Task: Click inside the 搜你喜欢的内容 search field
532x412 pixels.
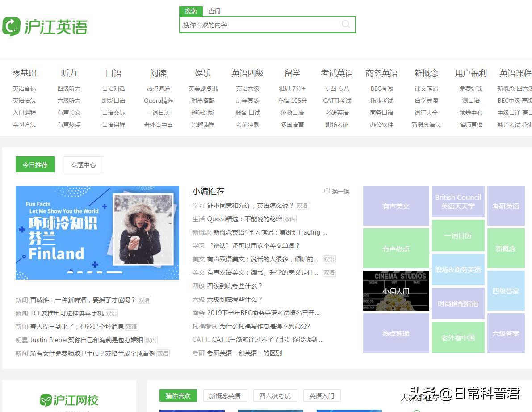Action: 250,25
